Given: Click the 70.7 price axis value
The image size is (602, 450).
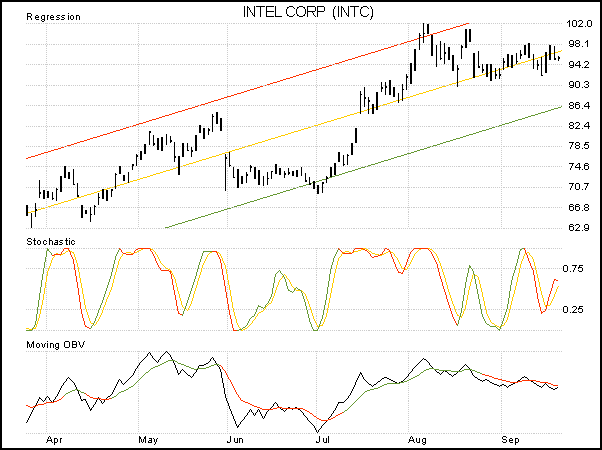Looking at the screenshot, I should click(x=578, y=187).
